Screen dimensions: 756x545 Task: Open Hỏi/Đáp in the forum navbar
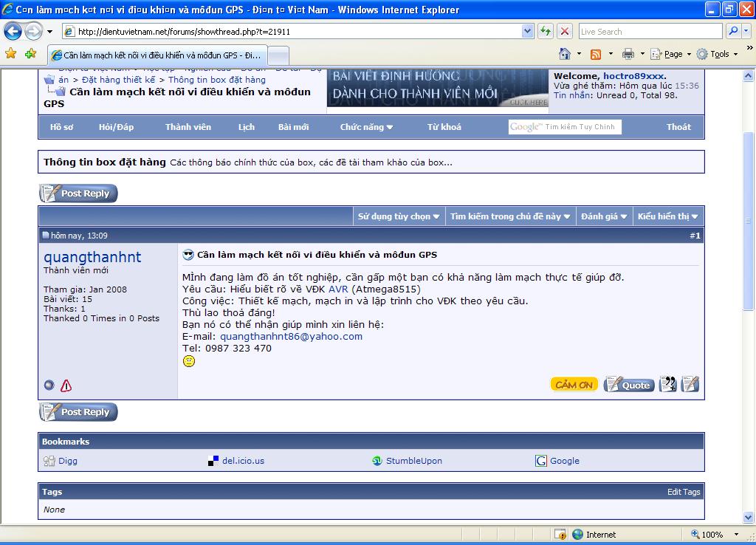pyautogui.click(x=116, y=127)
